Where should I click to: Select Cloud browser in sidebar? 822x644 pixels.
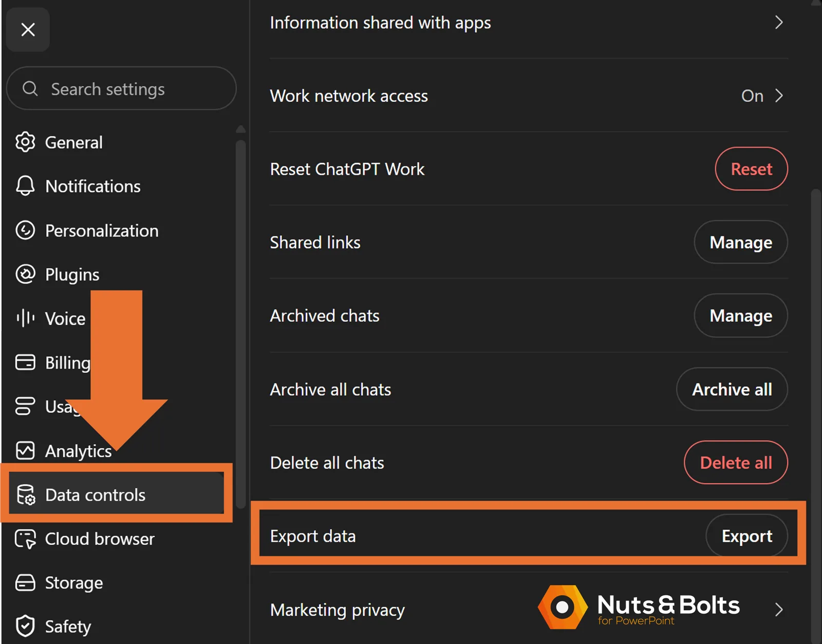pyautogui.click(x=100, y=539)
